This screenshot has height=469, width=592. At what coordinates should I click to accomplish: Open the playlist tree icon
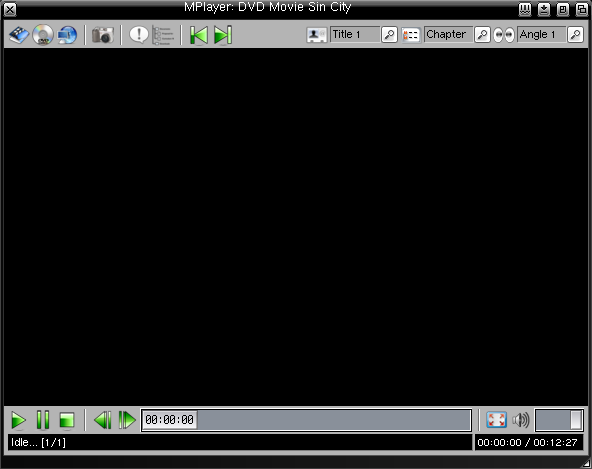(x=163, y=35)
